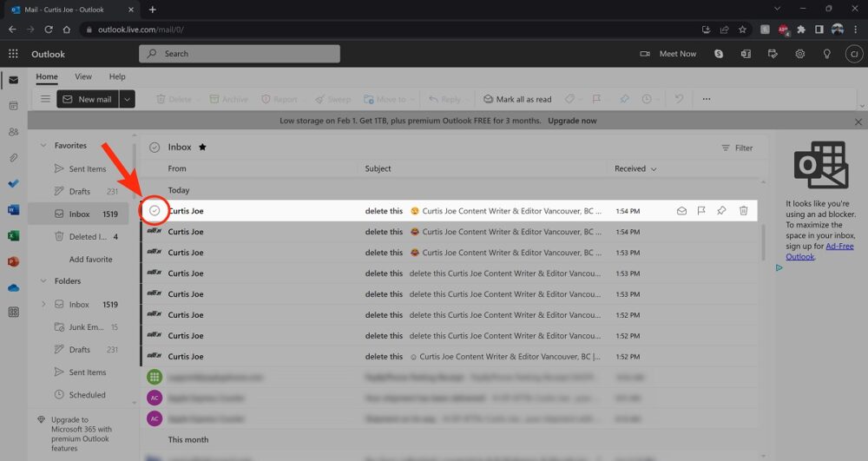This screenshot has width=868, height=461.
Task: Tick the circled checkbox beside Curtis Joe
Action: (155, 211)
